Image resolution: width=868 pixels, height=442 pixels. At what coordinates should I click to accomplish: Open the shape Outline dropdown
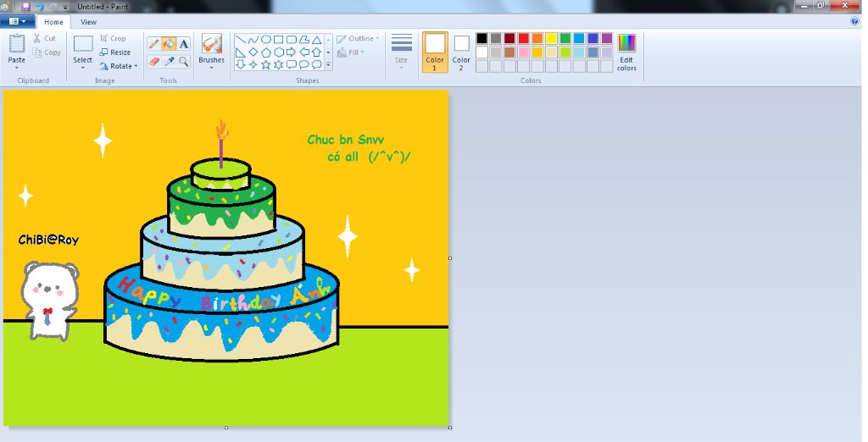tap(358, 39)
